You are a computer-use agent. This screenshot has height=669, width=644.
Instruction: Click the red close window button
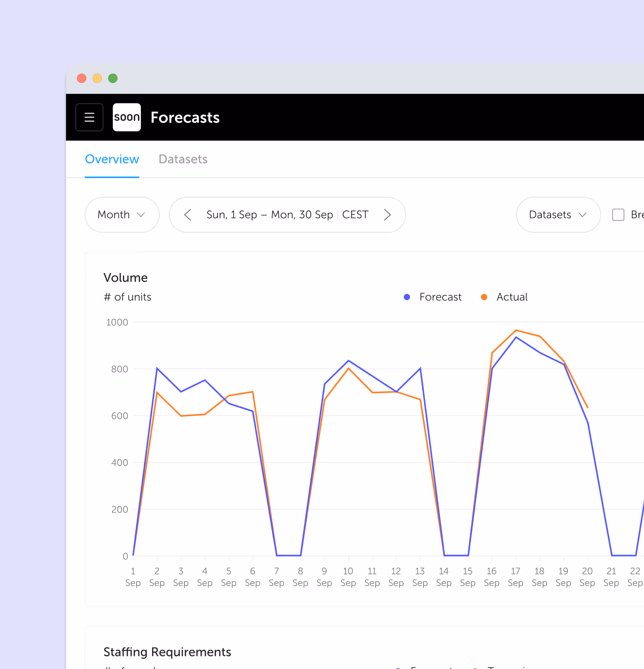pos(82,78)
